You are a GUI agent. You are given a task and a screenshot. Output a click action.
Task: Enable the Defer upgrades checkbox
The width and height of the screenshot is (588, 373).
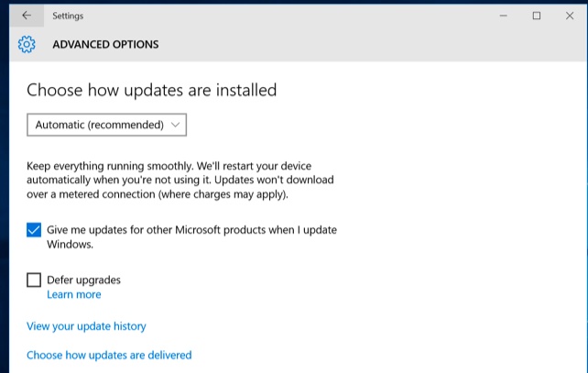coord(34,280)
